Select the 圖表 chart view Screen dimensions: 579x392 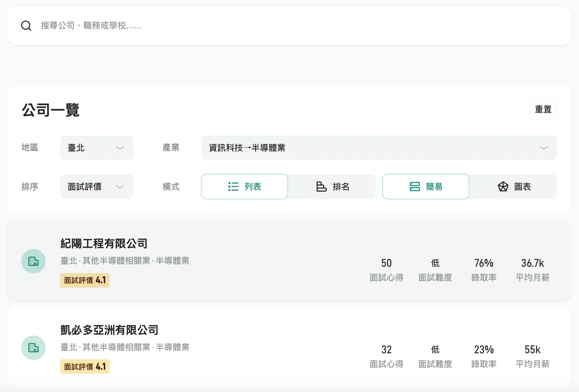514,187
